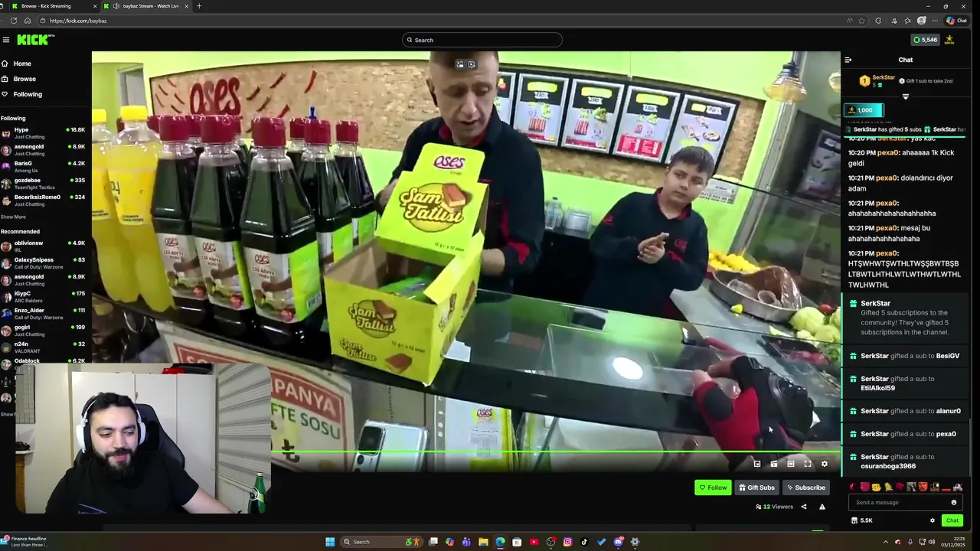Subscribe to the channel
Image resolution: width=980 pixels, height=551 pixels.
(x=805, y=487)
